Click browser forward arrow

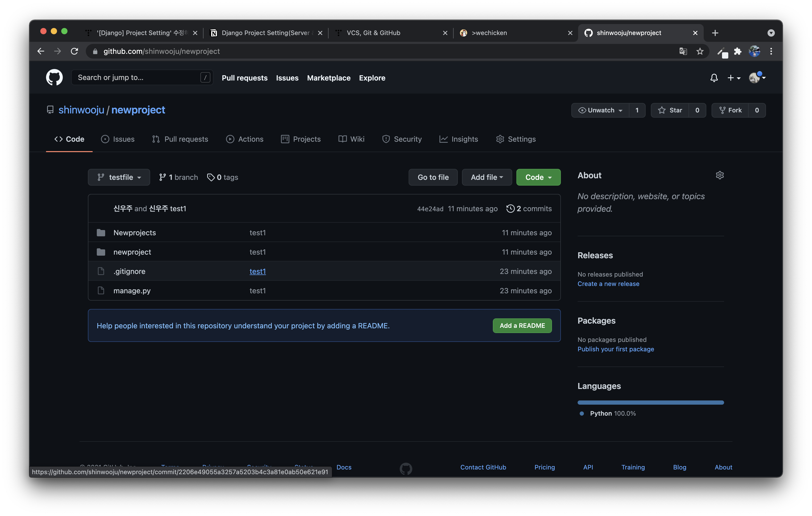point(58,51)
